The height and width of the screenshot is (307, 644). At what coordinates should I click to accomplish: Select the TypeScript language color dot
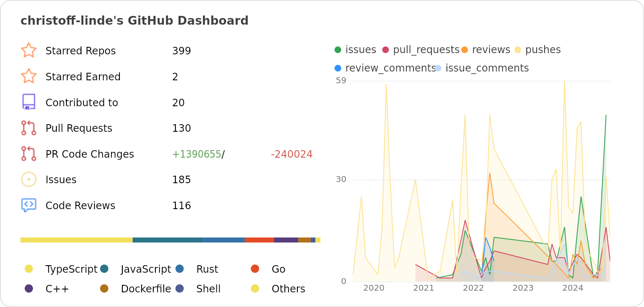(29, 269)
